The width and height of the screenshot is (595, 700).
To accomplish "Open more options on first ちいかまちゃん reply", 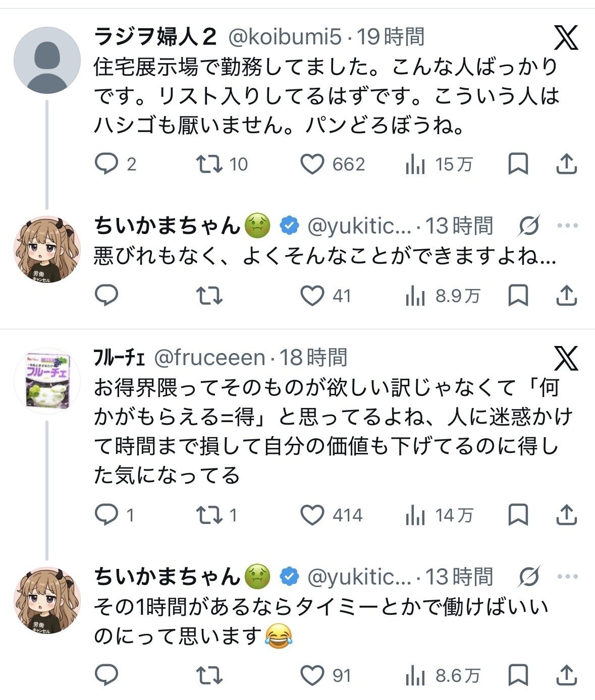I will [568, 225].
